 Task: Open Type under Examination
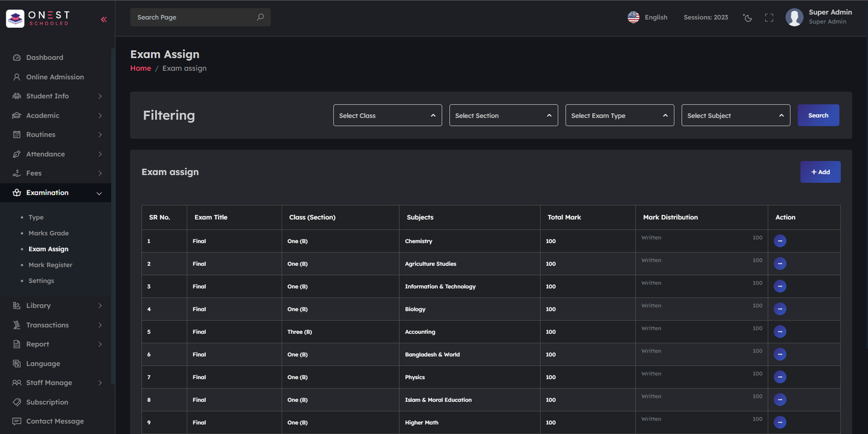pyautogui.click(x=36, y=218)
